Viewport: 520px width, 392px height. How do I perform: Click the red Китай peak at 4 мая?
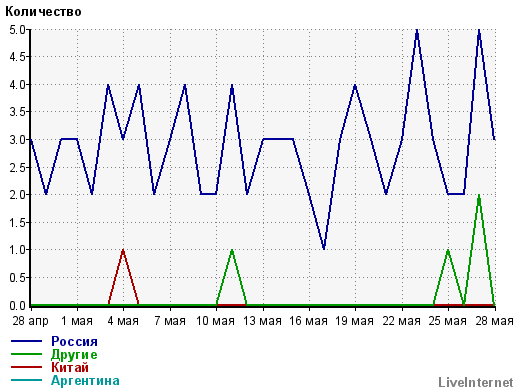click(x=123, y=250)
